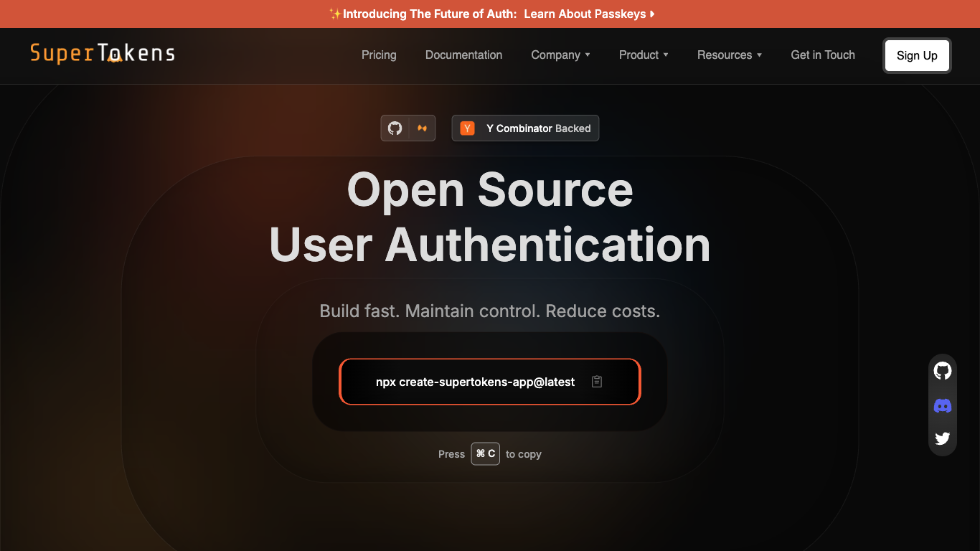Click 'Introducing The Future of Auth:' banner text
Viewport: 980px width, 551px height.
pyautogui.click(x=430, y=14)
